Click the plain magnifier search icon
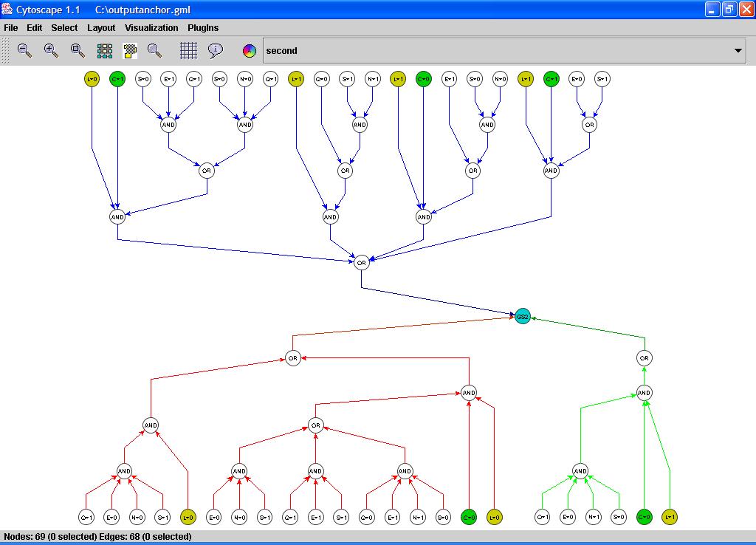The height and width of the screenshot is (545, 756). tap(154, 50)
